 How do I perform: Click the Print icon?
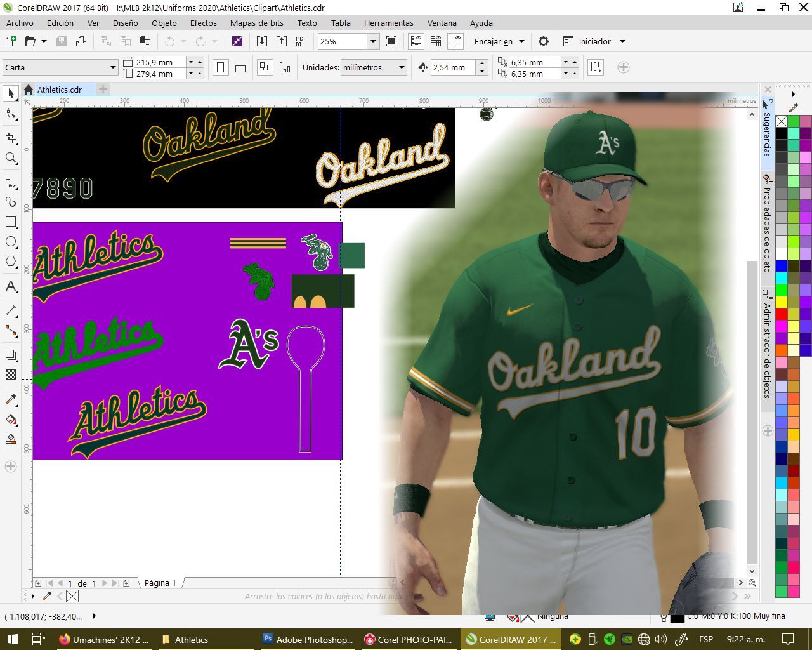[81, 41]
